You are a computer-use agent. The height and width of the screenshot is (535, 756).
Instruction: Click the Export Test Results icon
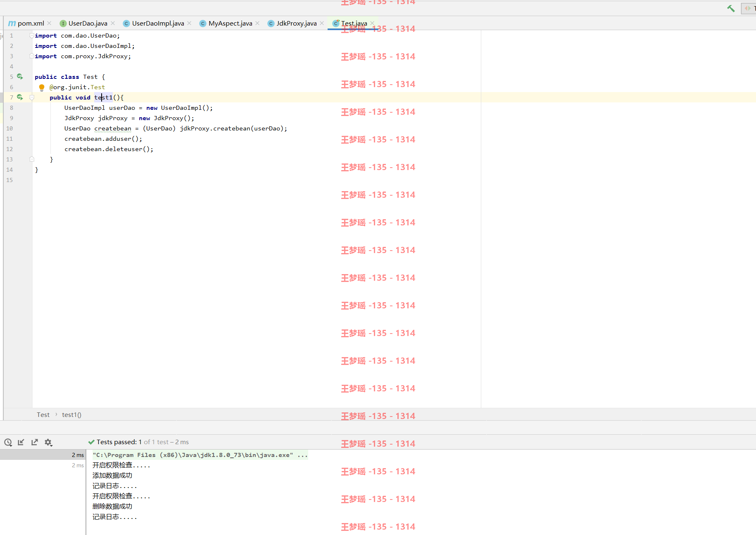pyautogui.click(x=35, y=443)
